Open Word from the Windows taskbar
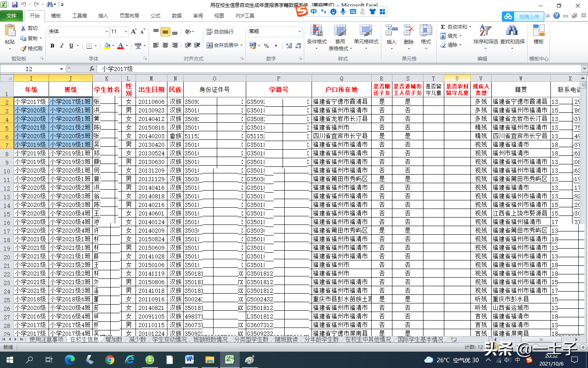 [189, 360]
